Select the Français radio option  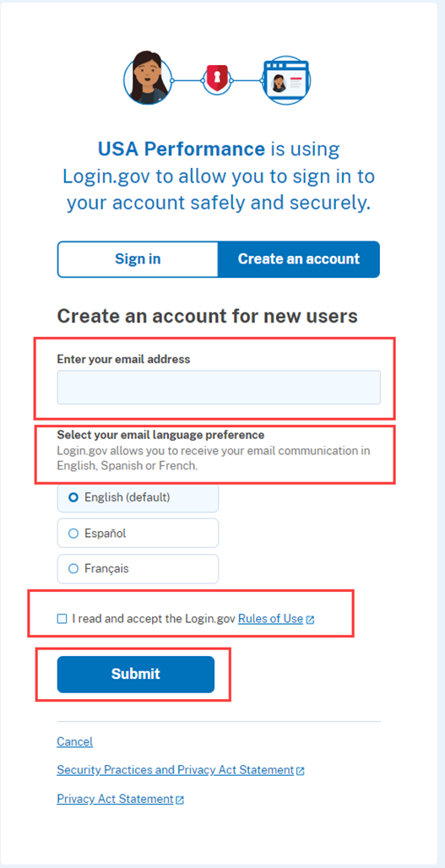(x=138, y=568)
